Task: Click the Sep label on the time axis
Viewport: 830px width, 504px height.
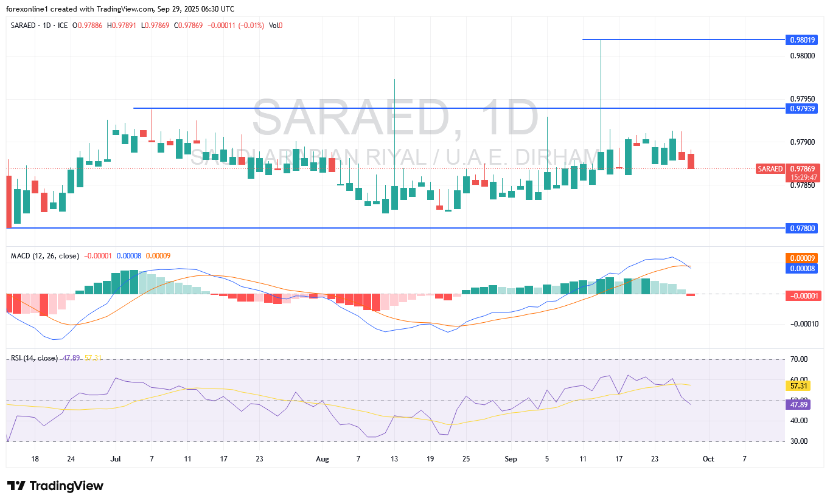Action: point(511,459)
